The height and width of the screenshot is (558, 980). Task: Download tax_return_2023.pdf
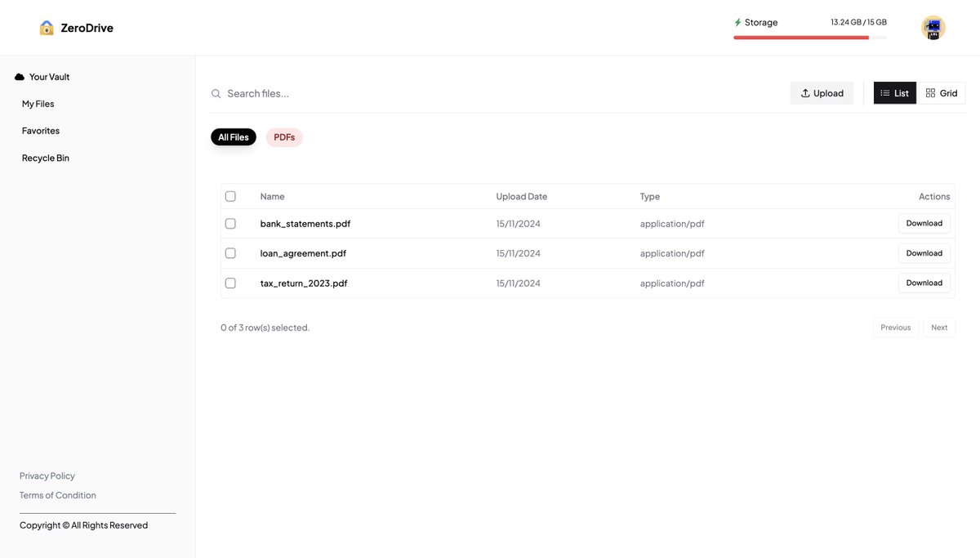pos(924,283)
